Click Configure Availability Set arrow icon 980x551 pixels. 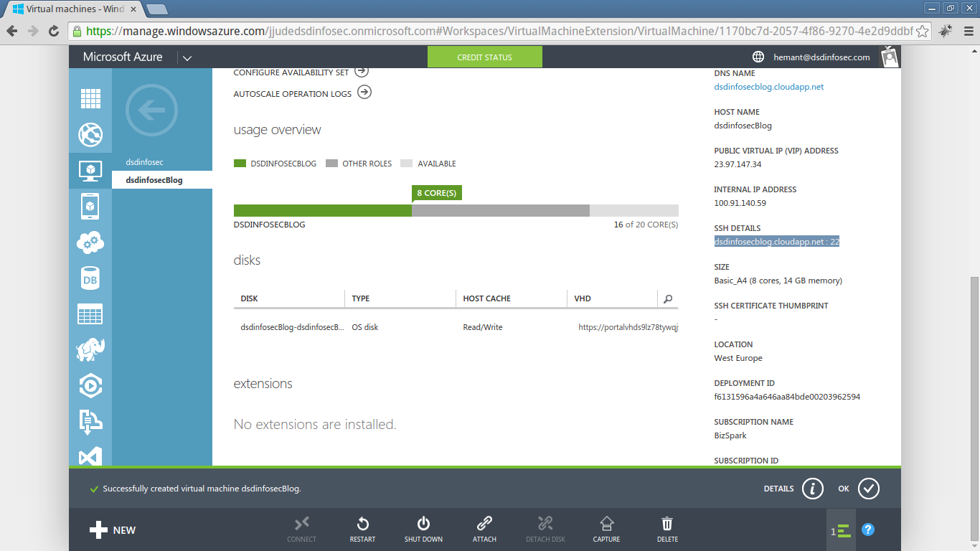pyautogui.click(x=362, y=71)
